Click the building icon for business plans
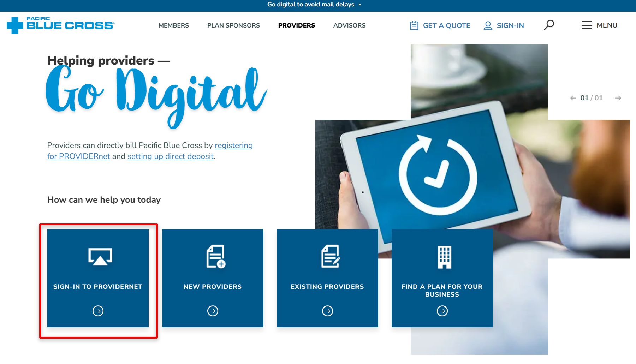The width and height of the screenshot is (636, 364). 445,257
